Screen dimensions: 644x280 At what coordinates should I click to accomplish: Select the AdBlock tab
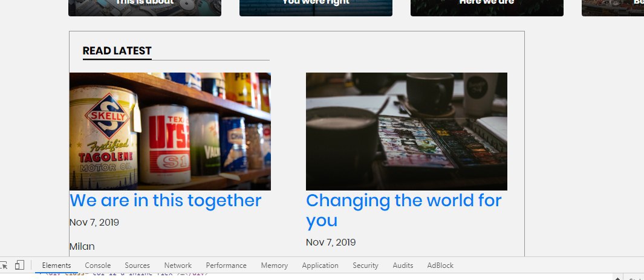click(x=440, y=265)
